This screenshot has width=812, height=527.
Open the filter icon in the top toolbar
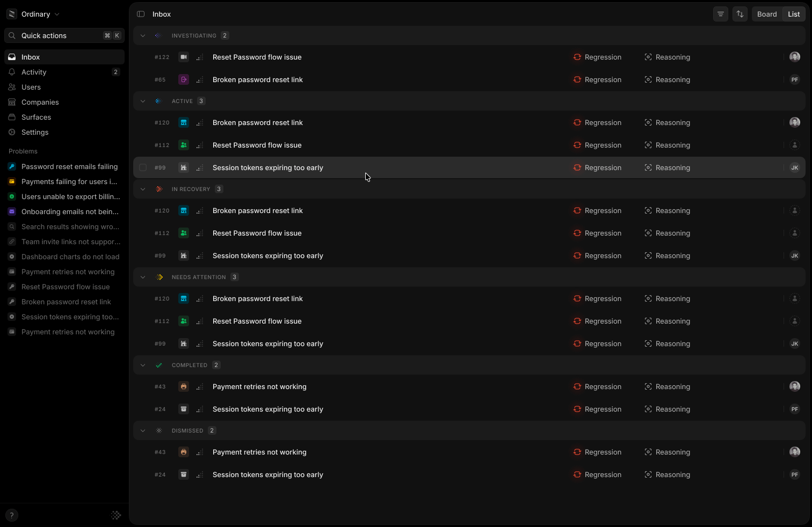point(721,14)
